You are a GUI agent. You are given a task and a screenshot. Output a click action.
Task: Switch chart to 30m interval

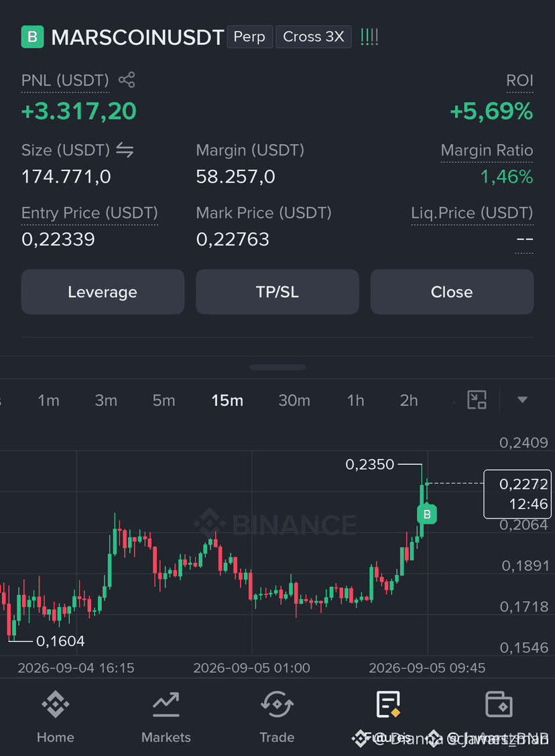(x=294, y=400)
